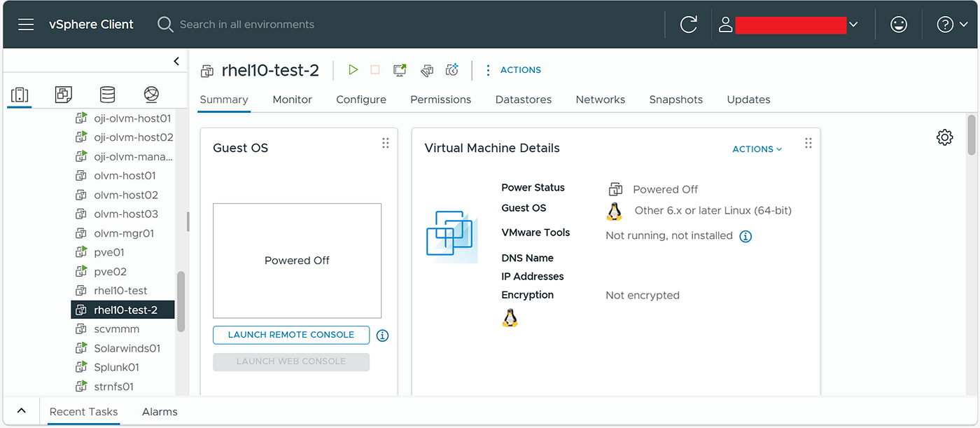Open the Recent Tasks tab
Image resolution: width=980 pixels, height=428 pixels.
[84, 412]
